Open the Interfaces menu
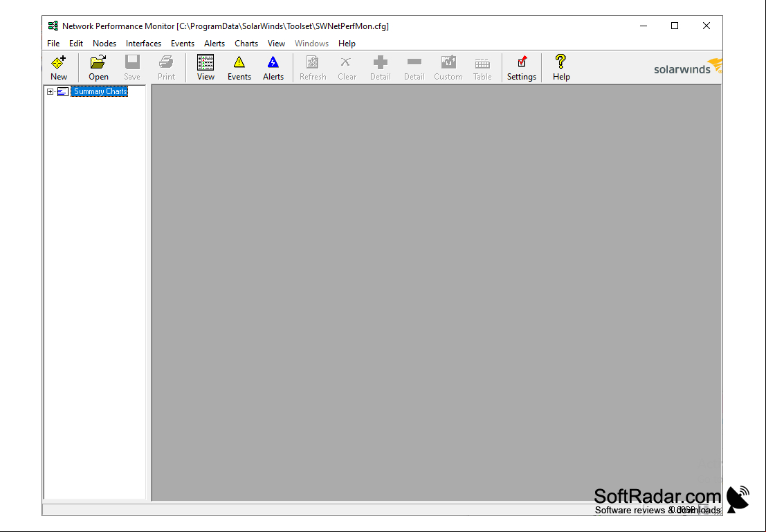This screenshot has height=532, width=766. point(144,44)
